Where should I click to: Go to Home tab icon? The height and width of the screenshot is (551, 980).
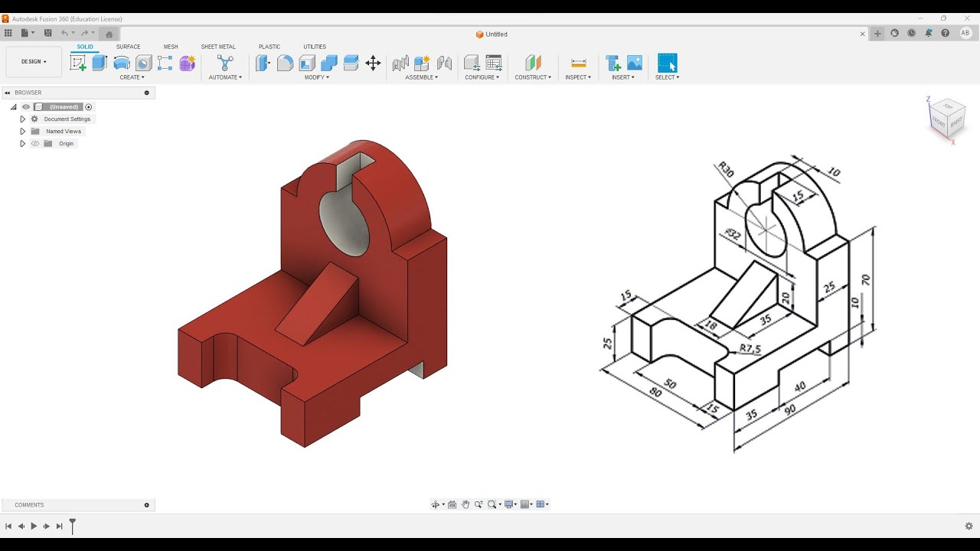click(x=109, y=34)
